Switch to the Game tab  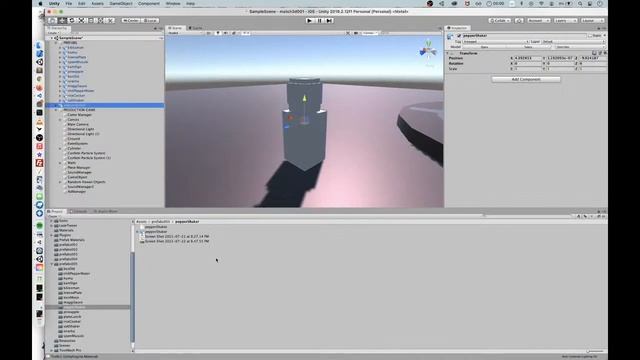(196, 28)
